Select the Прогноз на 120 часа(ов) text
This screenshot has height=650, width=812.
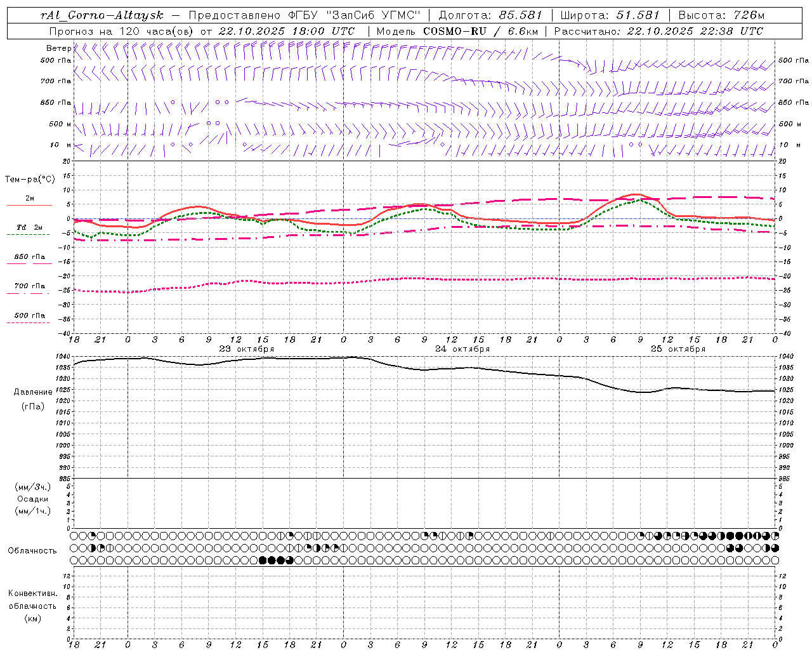click(122, 31)
